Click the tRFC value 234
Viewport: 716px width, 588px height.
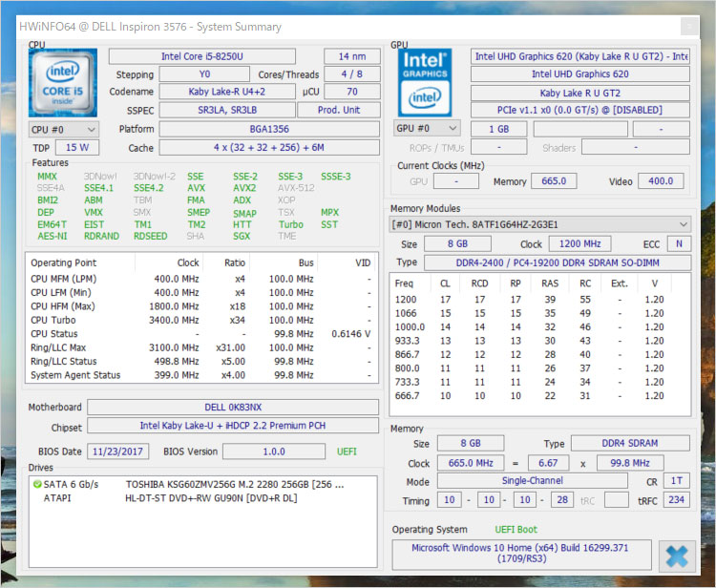click(x=676, y=500)
